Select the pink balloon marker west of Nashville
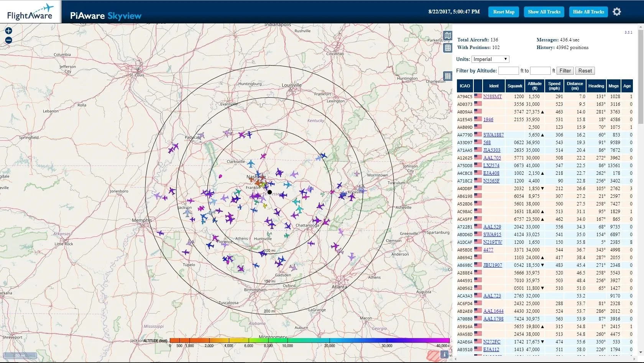 (x=220, y=177)
